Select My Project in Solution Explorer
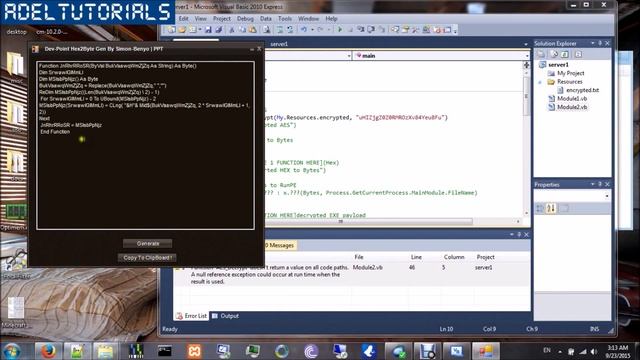The height and width of the screenshot is (360, 640). (x=571, y=73)
